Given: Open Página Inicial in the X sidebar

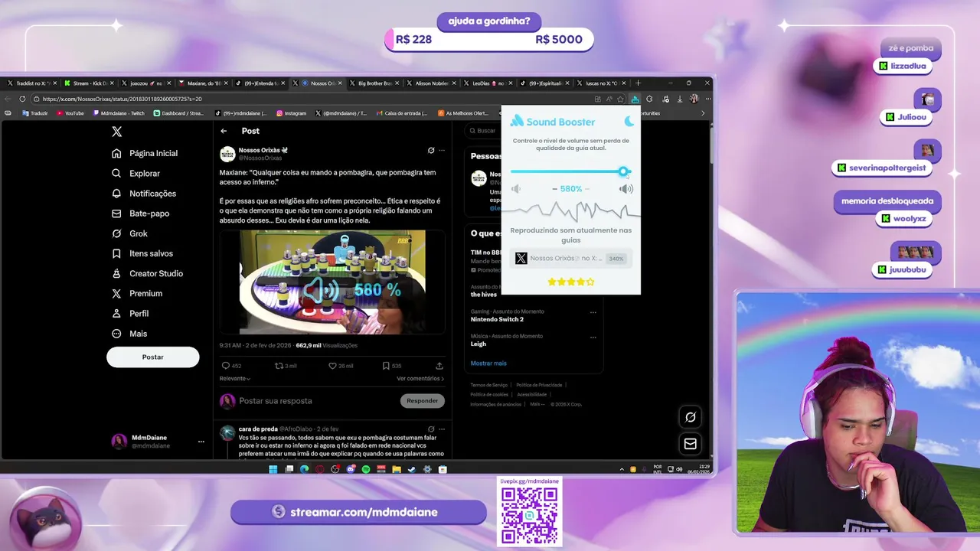Looking at the screenshot, I should [145, 153].
